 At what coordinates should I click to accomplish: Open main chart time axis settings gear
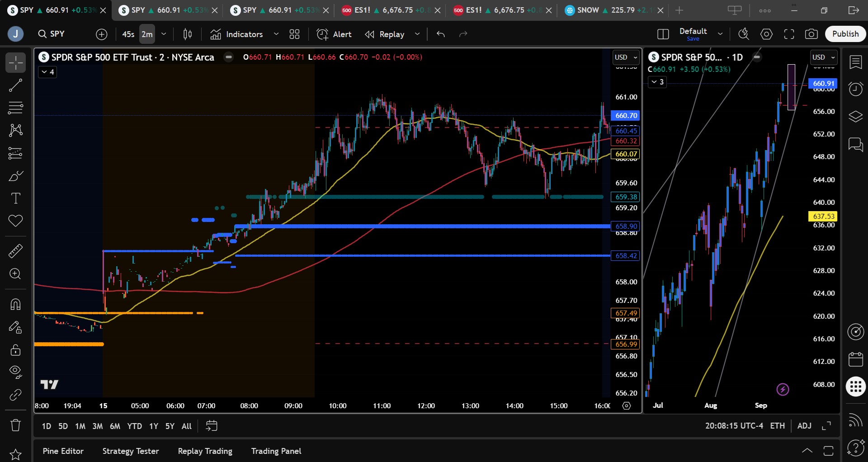(x=627, y=406)
